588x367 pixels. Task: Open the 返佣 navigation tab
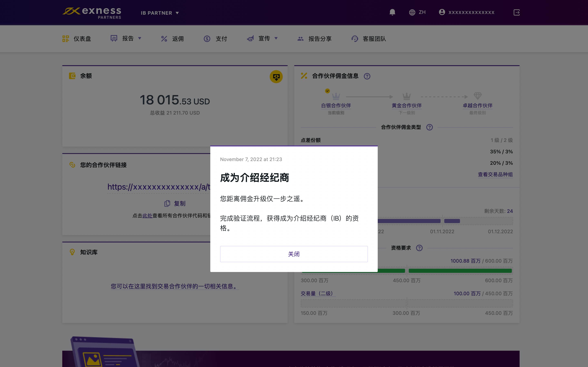tap(172, 39)
